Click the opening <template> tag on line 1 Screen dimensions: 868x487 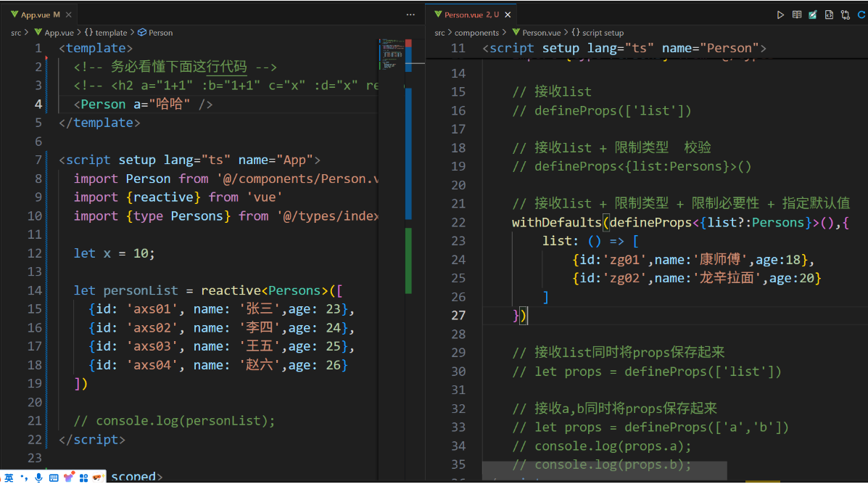click(x=96, y=48)
